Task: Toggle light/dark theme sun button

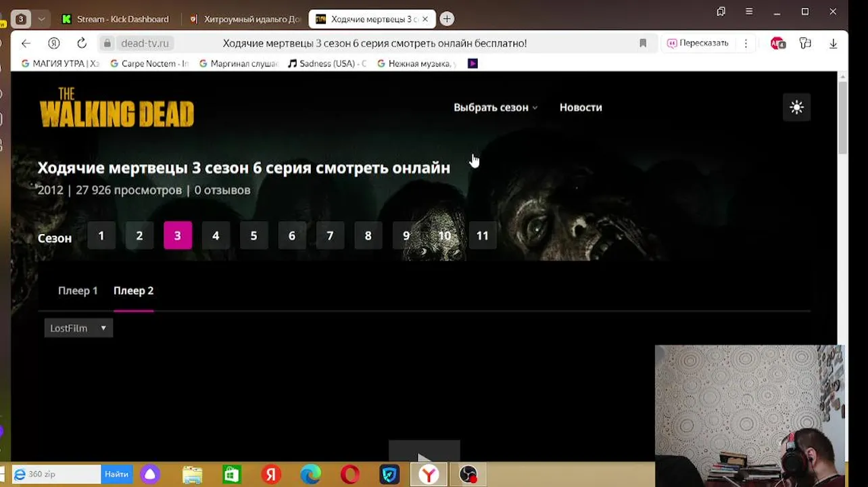Action: (796, 108)
